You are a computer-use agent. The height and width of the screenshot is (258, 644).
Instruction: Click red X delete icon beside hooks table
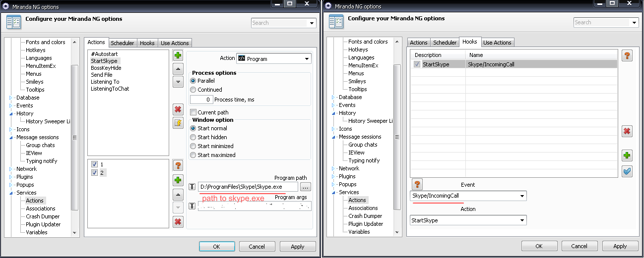click(x=627, y=131)
